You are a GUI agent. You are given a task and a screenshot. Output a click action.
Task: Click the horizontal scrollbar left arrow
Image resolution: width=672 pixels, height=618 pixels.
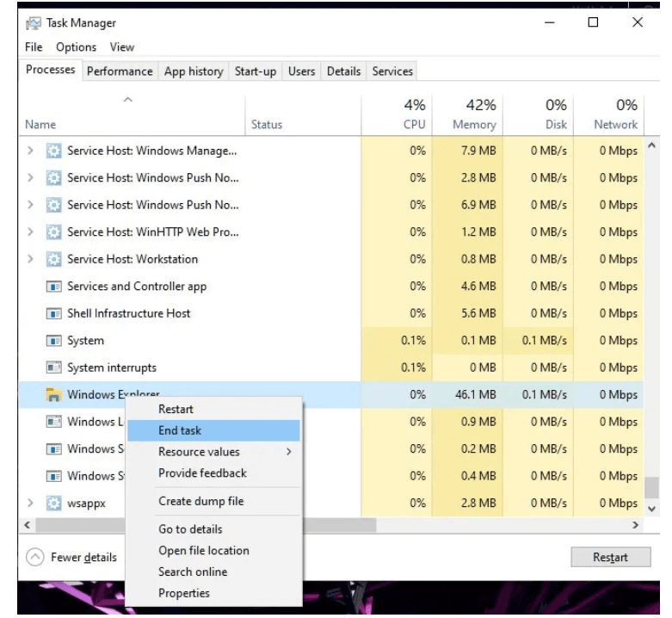28,524
